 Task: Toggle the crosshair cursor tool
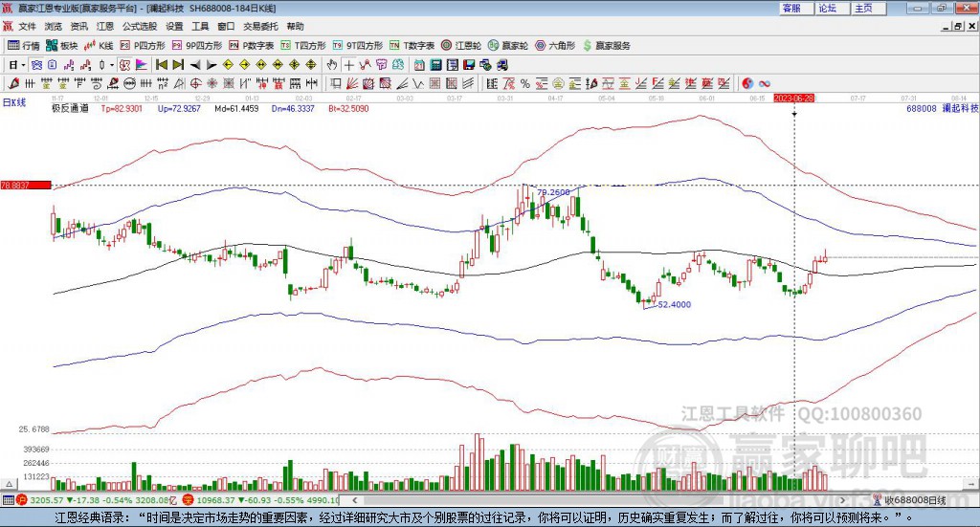point(349,65)
